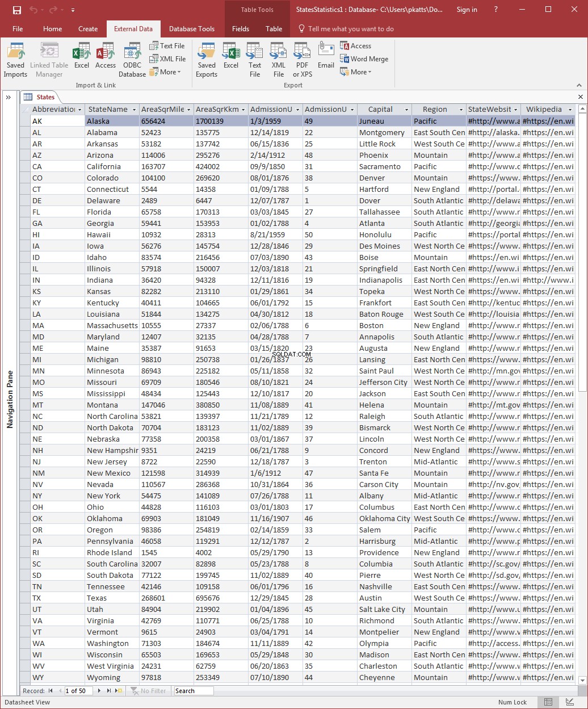This screenshot has height=709, width=588.
Task: Toggle the No Filter button
Action: click(x=149, y=691)
